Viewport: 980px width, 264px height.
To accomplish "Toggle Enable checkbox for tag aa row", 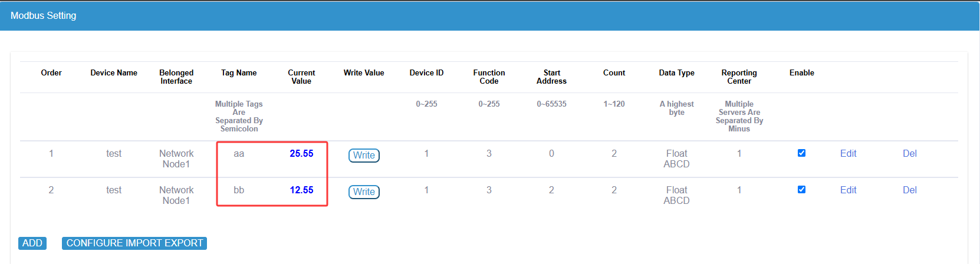I will pos(801,153).
